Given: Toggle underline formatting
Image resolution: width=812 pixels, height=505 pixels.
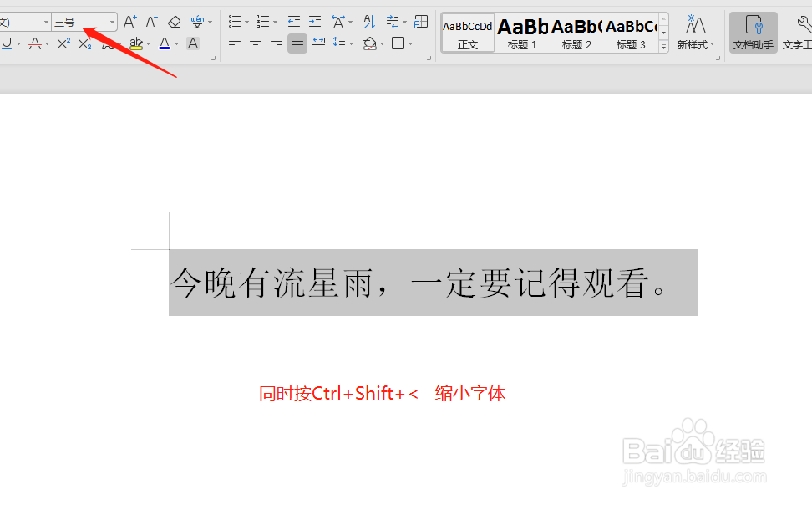Looking at the screenshot, I should click(8, 43).
